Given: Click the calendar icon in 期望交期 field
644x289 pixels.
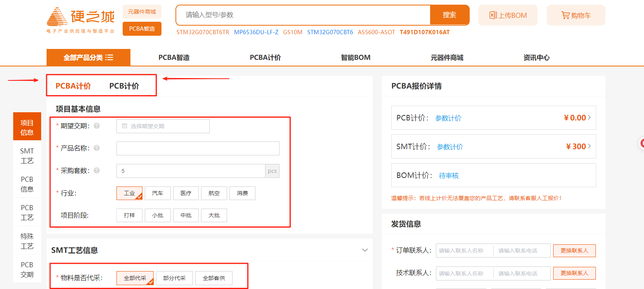Looking at the screenshot, I should click(125, 126).
